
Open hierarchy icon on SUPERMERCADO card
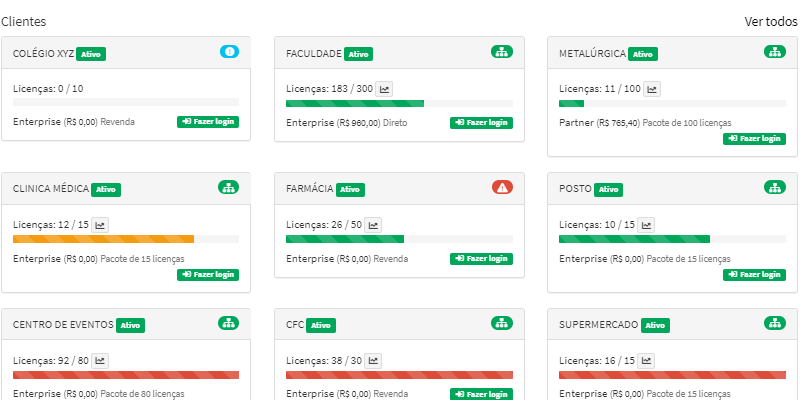(775, 323)
